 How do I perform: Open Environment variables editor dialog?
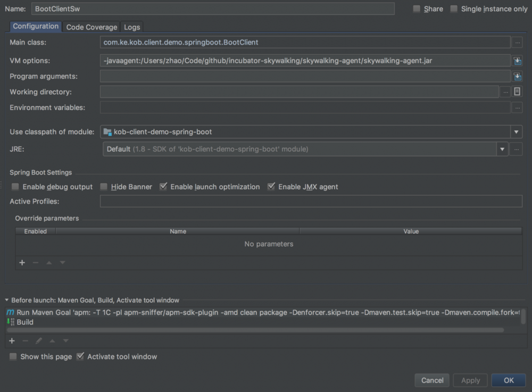click(517, 107)
